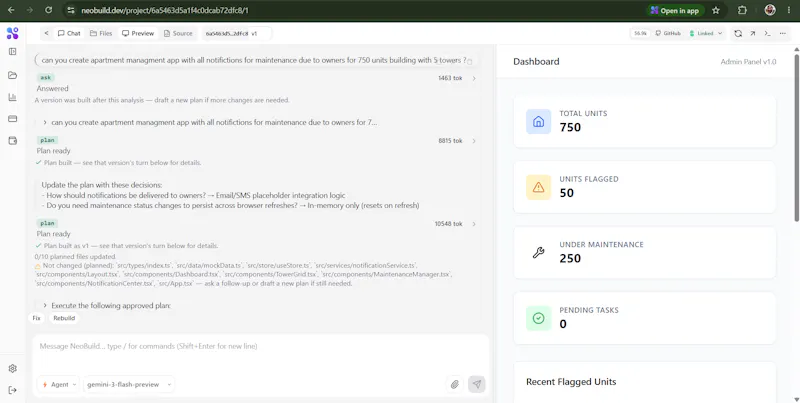Click the 'Answered' status text
The image size is (800, 403).
(x=52, y=88)
